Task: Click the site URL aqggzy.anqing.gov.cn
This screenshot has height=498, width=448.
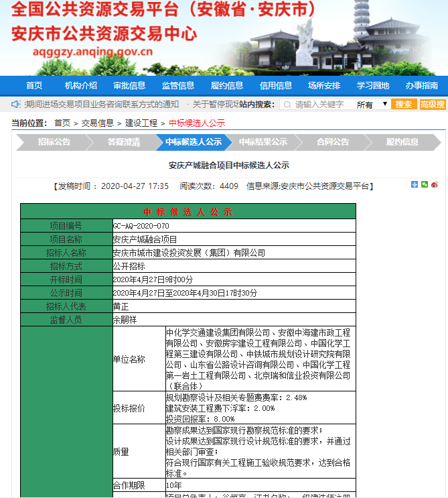Action: click(92, 52)
